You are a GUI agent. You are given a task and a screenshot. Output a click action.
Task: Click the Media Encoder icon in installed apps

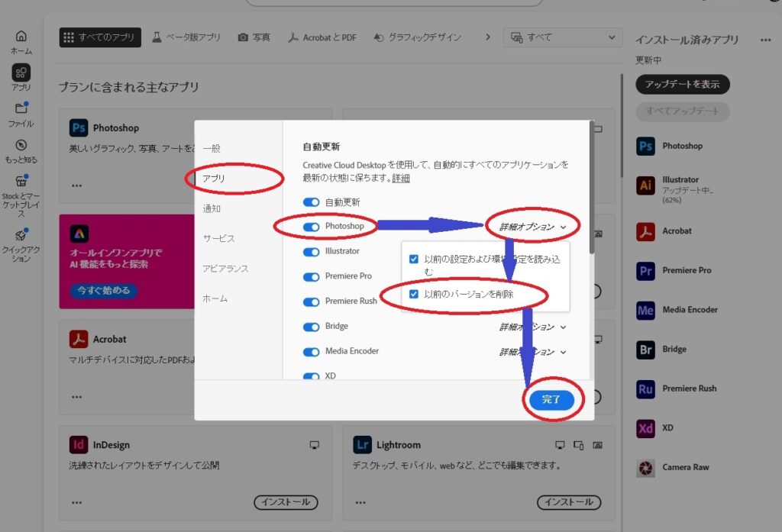[x=645, y=310]
